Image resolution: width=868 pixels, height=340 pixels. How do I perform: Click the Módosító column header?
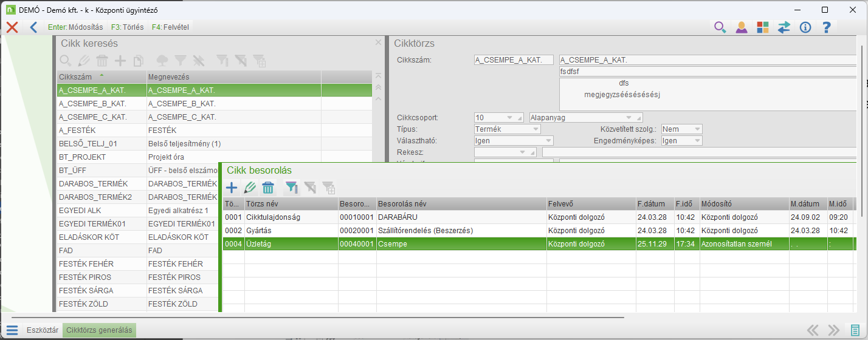[744, 203]
